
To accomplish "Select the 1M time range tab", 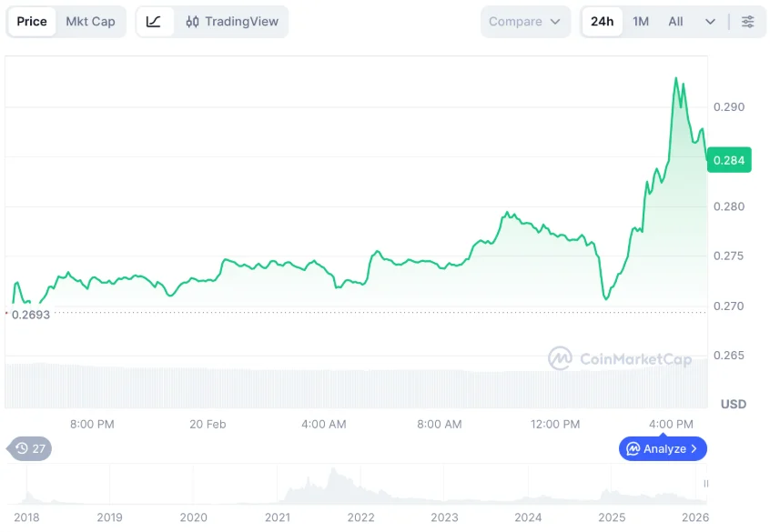I will pos(640,21).
